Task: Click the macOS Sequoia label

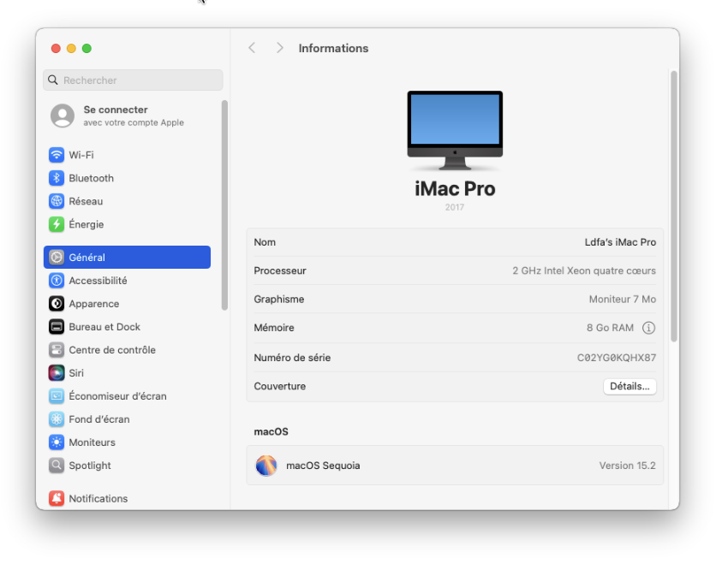Action: click(x=323, y=466)
